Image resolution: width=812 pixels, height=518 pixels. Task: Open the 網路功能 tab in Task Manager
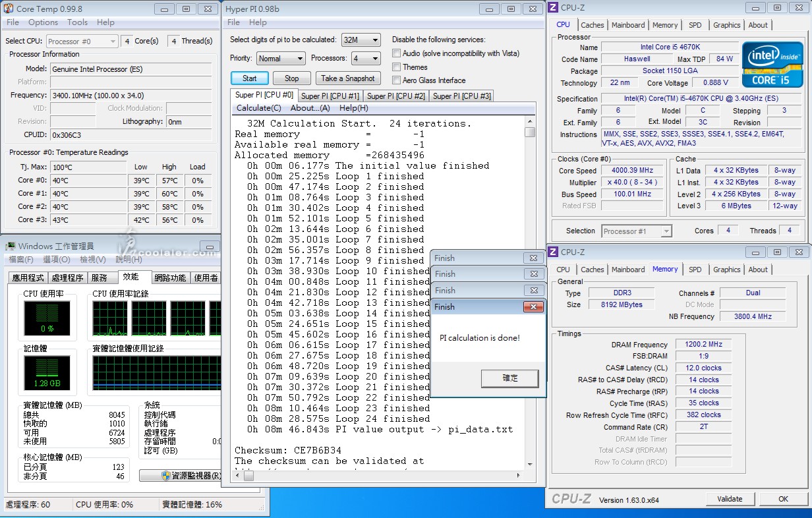170,278
